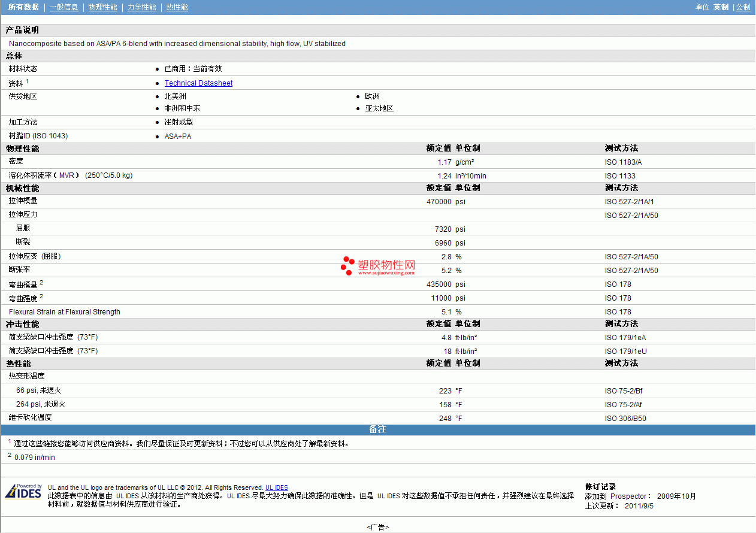Click the 非洲和中东 region entry

point(183,108)
